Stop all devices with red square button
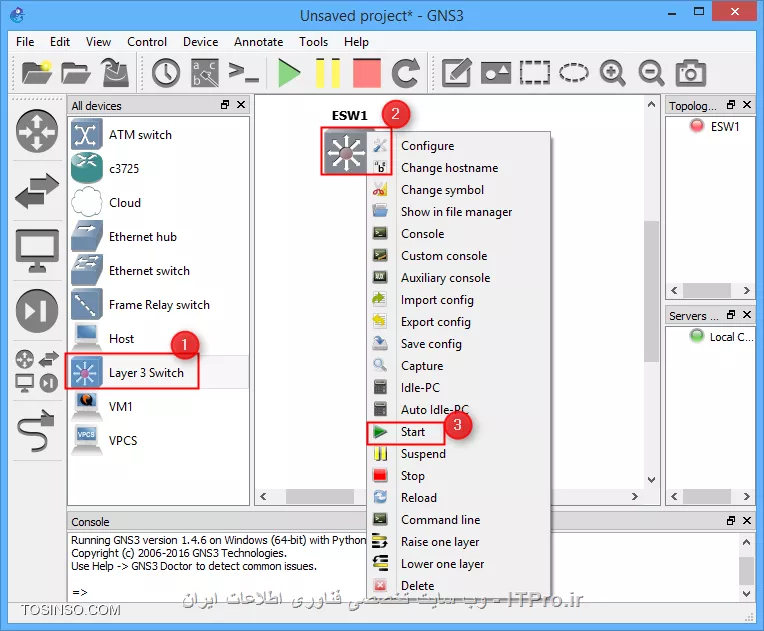Viewport: 764px width, 631px height. click(x=366, y=73)
